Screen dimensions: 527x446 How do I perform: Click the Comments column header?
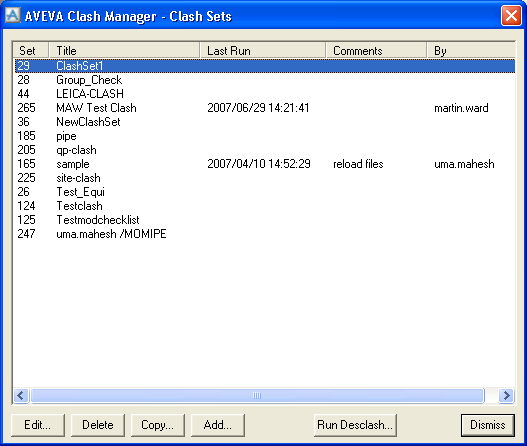(376, 50)
